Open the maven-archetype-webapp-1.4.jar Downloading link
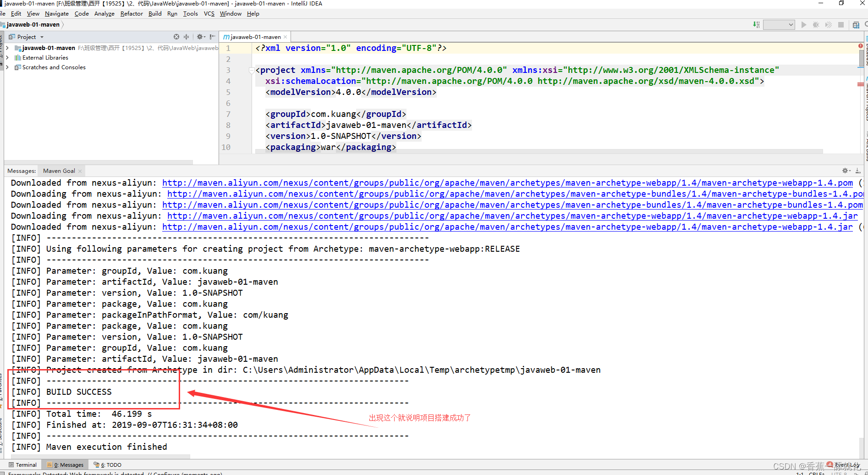This screenshot has width=868, height=475. click(x=512, y=216)
